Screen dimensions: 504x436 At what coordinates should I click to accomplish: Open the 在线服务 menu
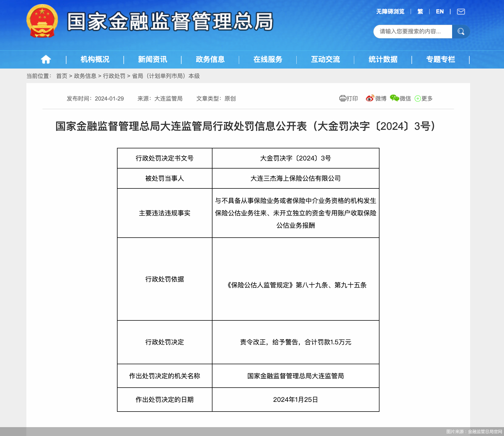(x=268, y=59)
